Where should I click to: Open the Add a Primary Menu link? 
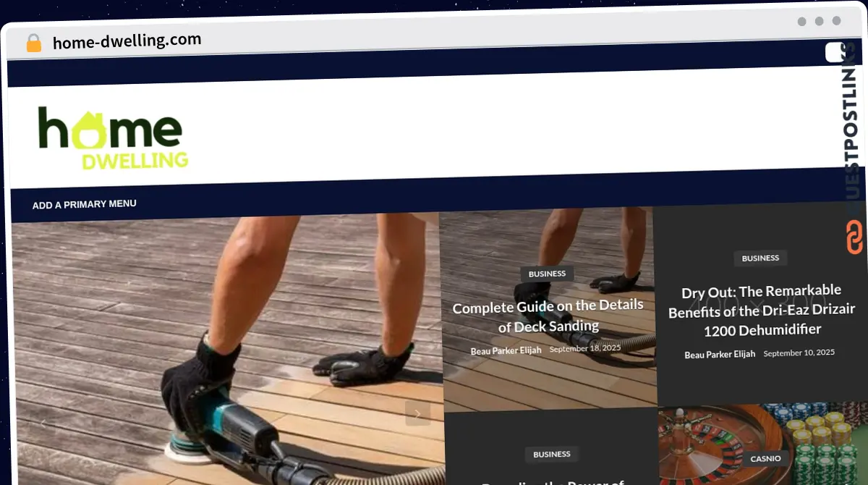(x=84, y=205)
